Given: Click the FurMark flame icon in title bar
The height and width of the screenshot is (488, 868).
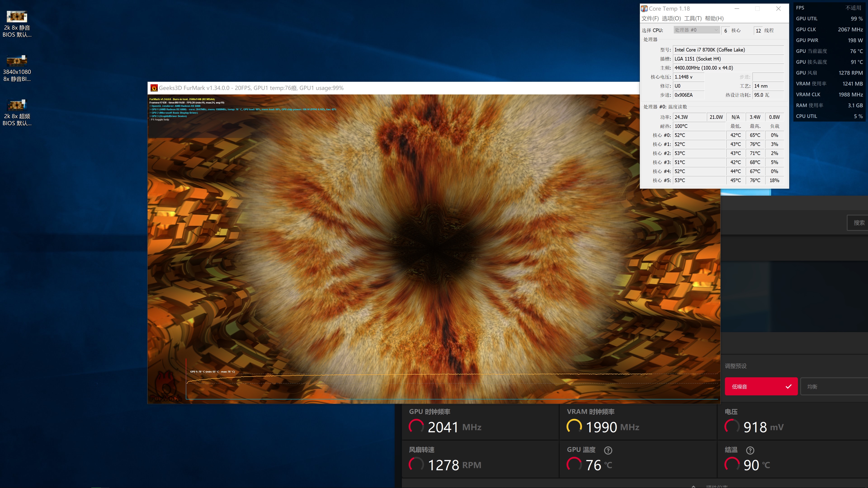Looking at the screenshot, I should pos(154,88).
